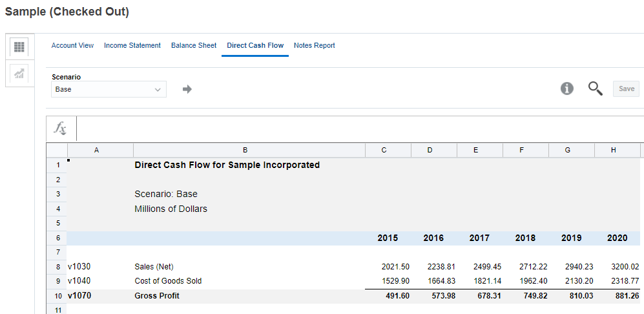The width and height of the screenshot is (644, 314).
Task: Select column H header
Action: pos(618,150)
